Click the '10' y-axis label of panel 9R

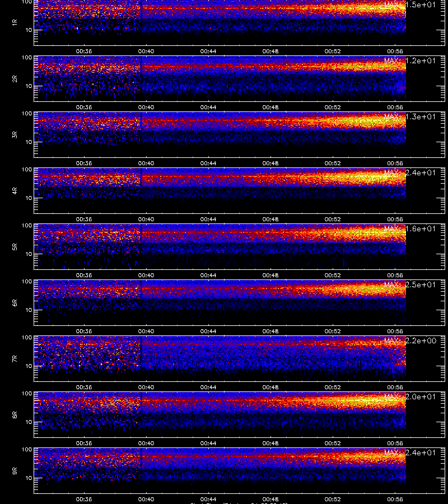coord(29,478)
